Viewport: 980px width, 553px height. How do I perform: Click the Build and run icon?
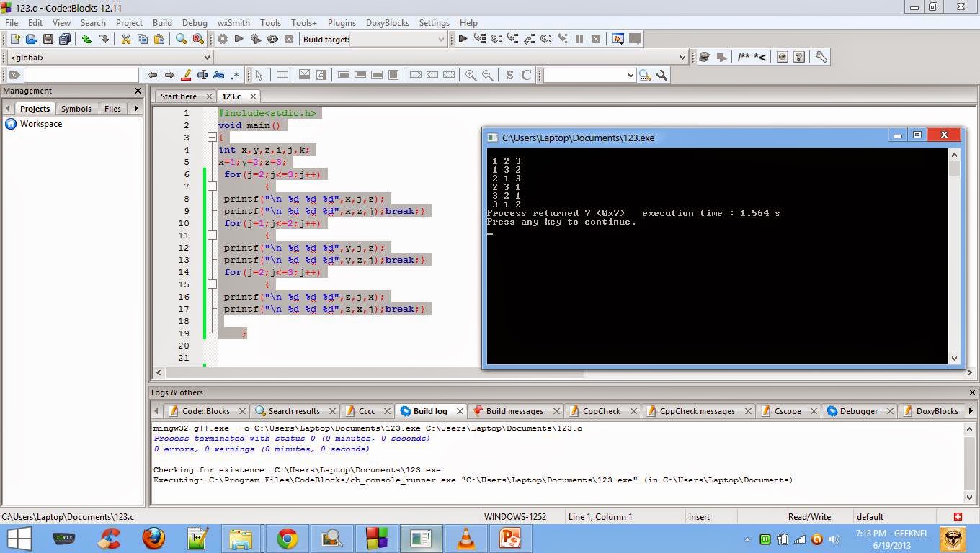[254, 39]
